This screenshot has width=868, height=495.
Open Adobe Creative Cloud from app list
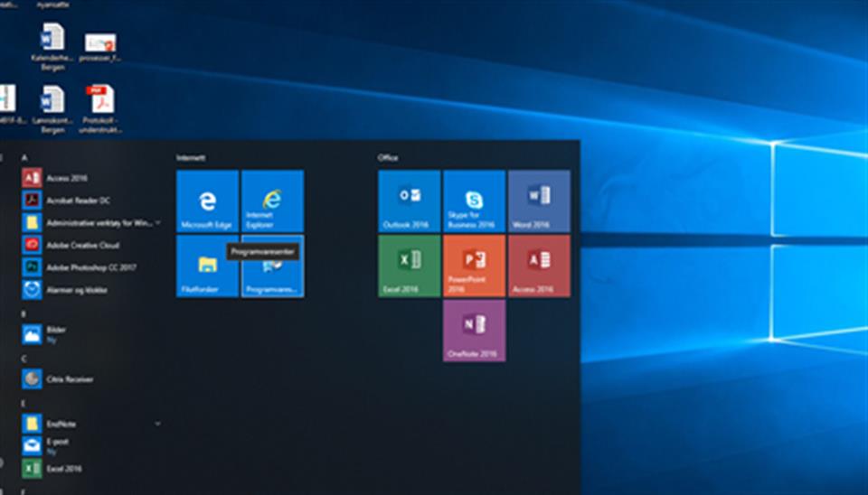click(80, 245)
